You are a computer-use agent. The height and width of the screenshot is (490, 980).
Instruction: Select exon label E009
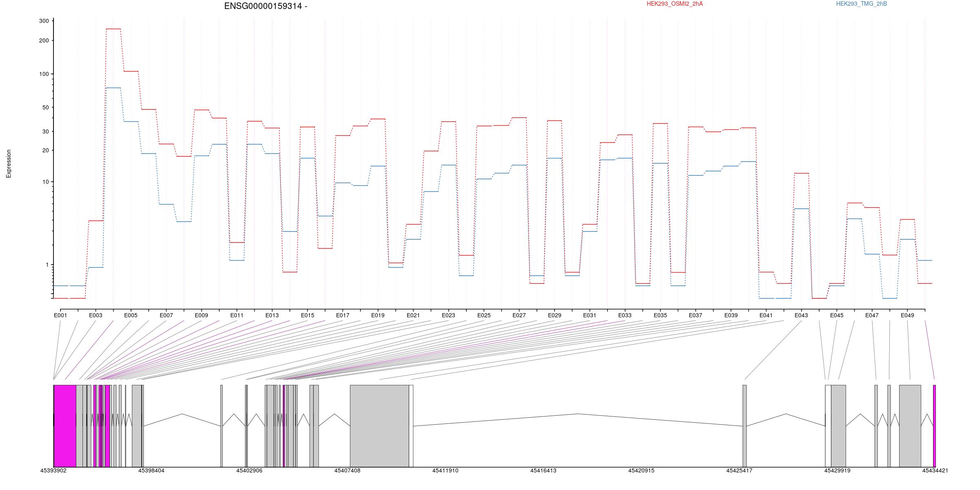click(201, 315)
